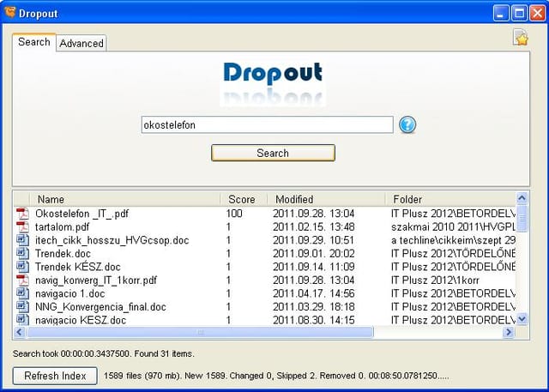Screen dimensions: 549x392
Task: Minimize the Dropout window
Action: point(501,14)
